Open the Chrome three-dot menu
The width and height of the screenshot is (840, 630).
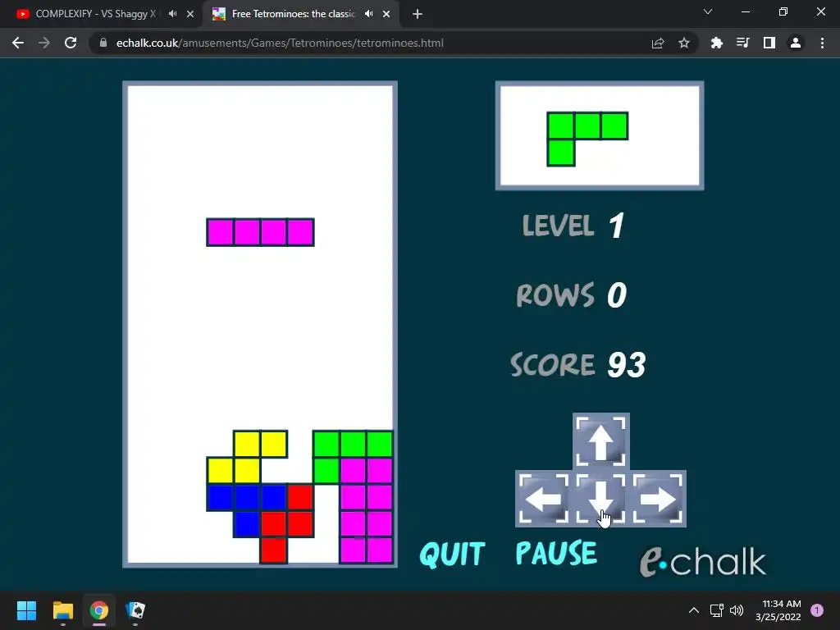(822, 43)
